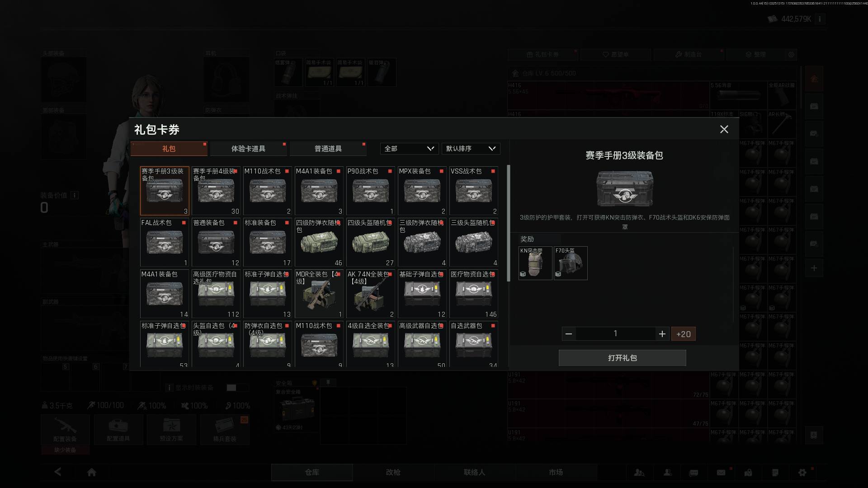Select the AK 74N全装包 gift box
This screenshot has width=868, height=488.
tap(370, 294)
